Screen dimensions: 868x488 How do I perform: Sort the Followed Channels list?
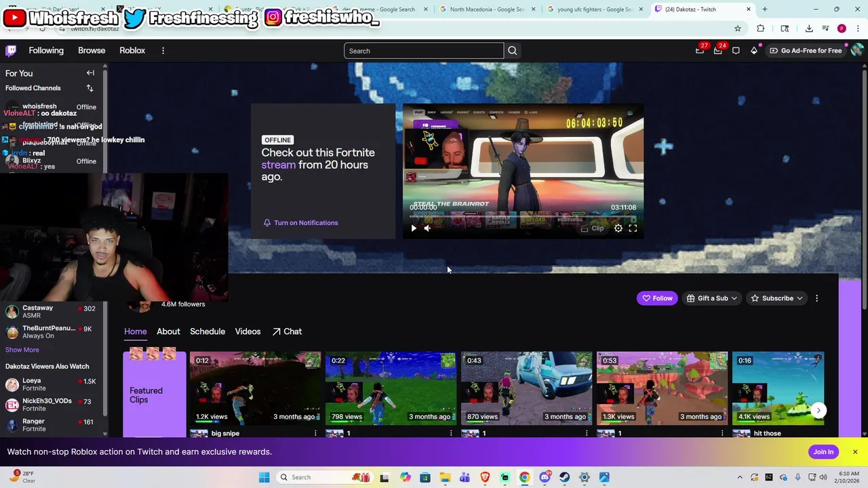pos(90,88)
